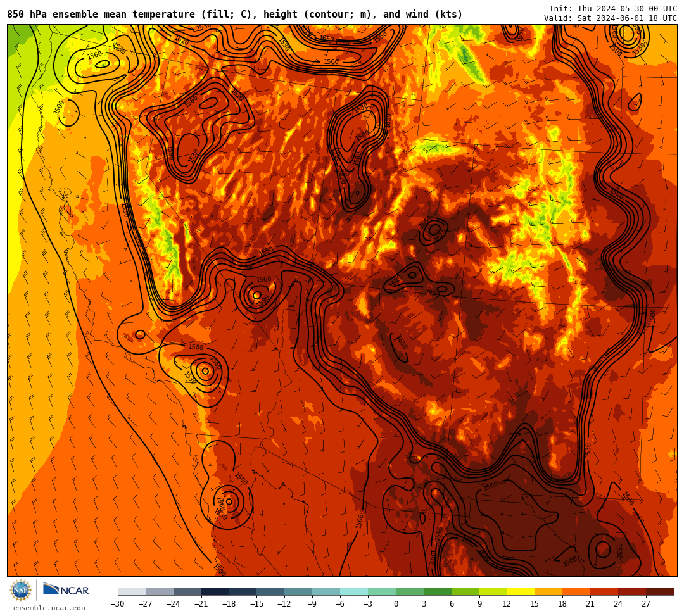Click the 9 colorbar tick label

pos(479,604)
